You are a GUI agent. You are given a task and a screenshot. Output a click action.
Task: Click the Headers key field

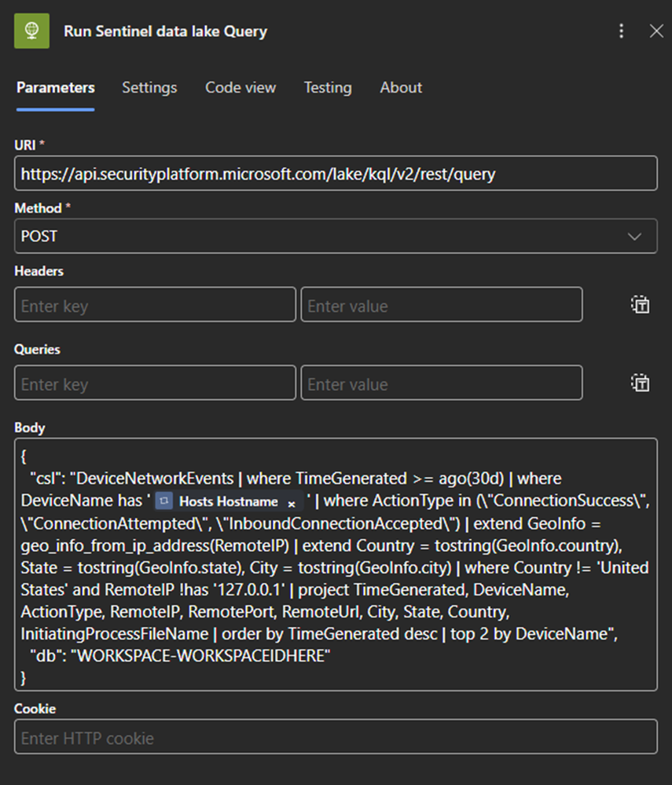coord(155,305)
